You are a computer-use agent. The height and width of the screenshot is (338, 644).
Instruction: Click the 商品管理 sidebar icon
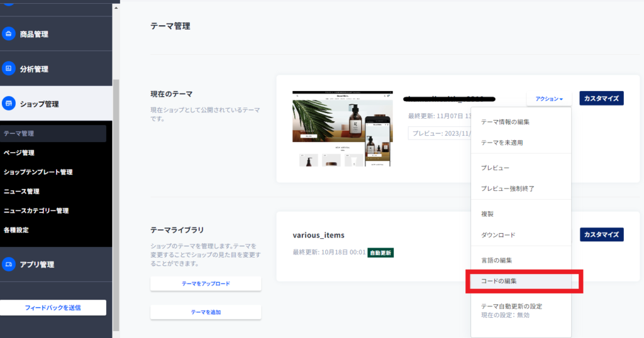8,34
